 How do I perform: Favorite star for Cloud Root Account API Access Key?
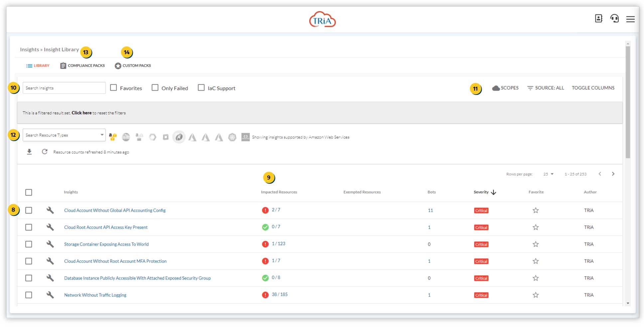[536, 227]
